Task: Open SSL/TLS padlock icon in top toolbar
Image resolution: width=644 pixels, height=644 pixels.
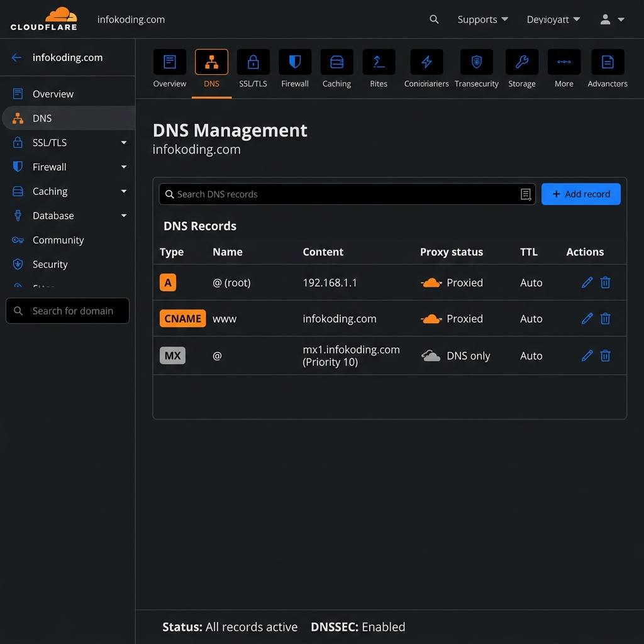Action: [253, 62]
